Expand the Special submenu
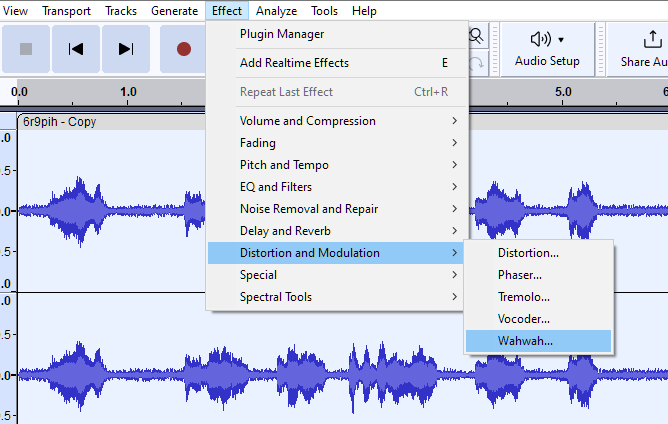 336,275
